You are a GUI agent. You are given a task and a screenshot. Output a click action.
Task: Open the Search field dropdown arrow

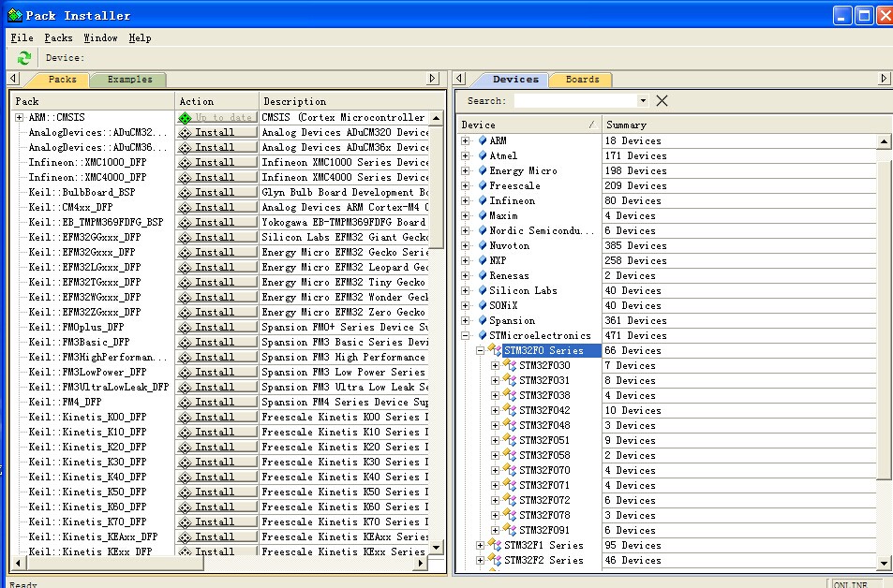click(643, 101)
